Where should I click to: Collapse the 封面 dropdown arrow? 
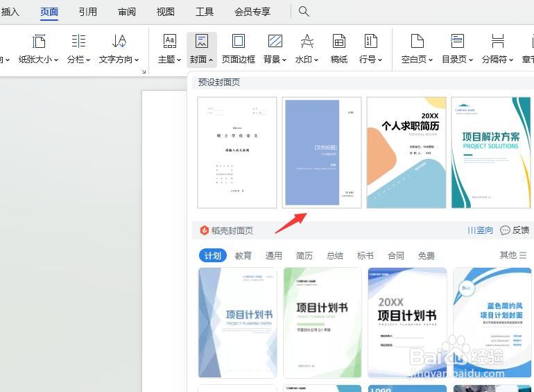(211, 60)
